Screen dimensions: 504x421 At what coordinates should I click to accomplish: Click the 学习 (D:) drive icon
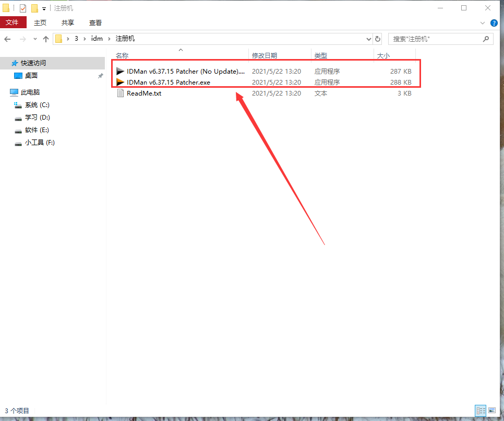[18, 118]
